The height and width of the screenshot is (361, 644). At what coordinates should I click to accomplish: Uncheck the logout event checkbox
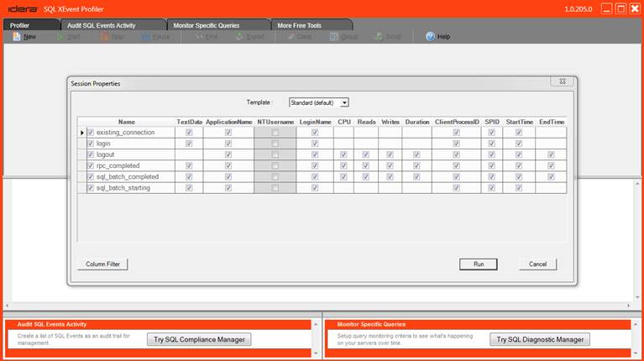(91, 154)
